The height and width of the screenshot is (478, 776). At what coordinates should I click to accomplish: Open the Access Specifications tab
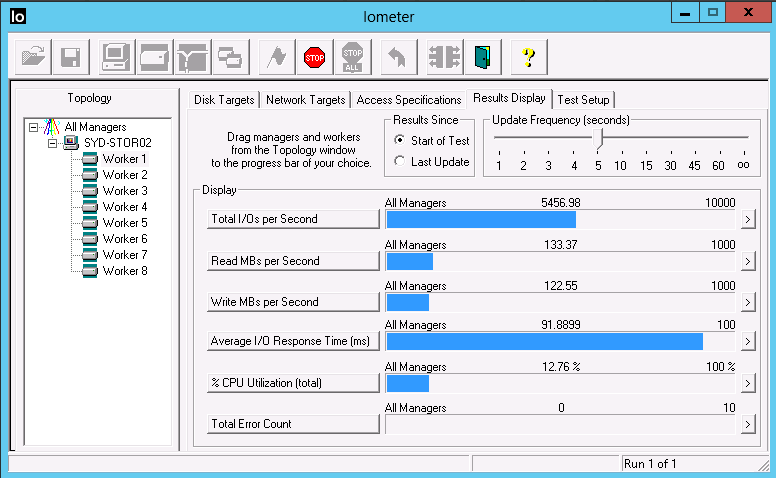tap(409, 100)
